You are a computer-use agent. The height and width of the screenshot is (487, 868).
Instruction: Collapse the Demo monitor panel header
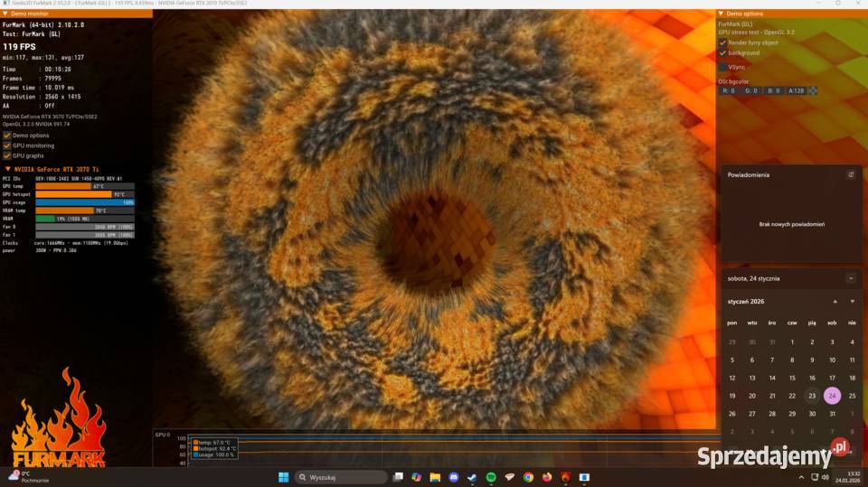pos(5,14)
